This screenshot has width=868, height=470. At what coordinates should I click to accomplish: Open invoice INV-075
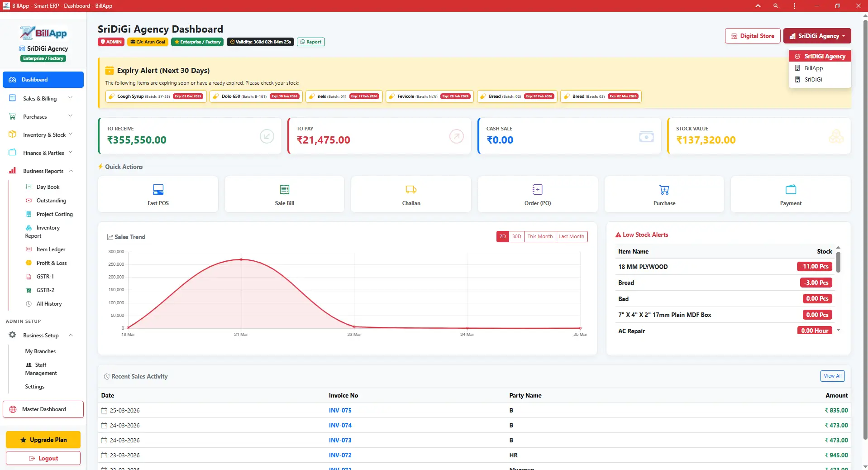[340, 410]
